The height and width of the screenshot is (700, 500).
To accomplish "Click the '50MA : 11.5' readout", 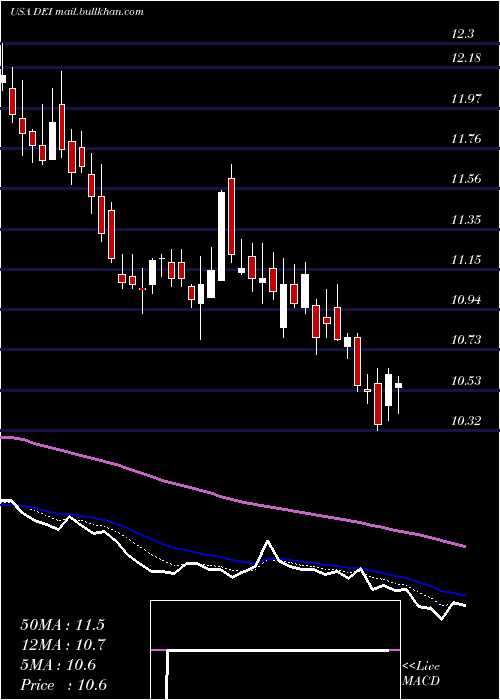I will pyautogui.click(x=62, y=625).
